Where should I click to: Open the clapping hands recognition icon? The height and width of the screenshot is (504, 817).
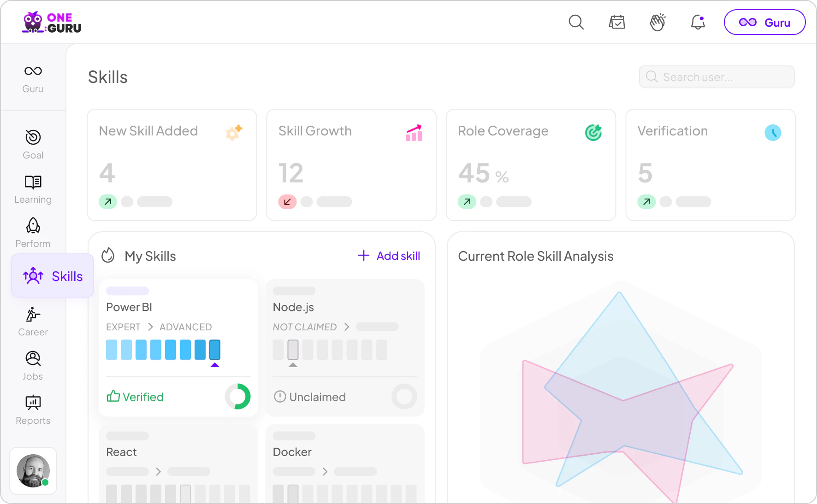click(x=657, y=22)
